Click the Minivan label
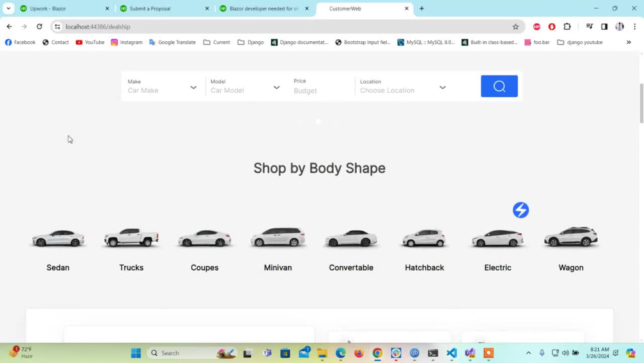 click(278, 268)
